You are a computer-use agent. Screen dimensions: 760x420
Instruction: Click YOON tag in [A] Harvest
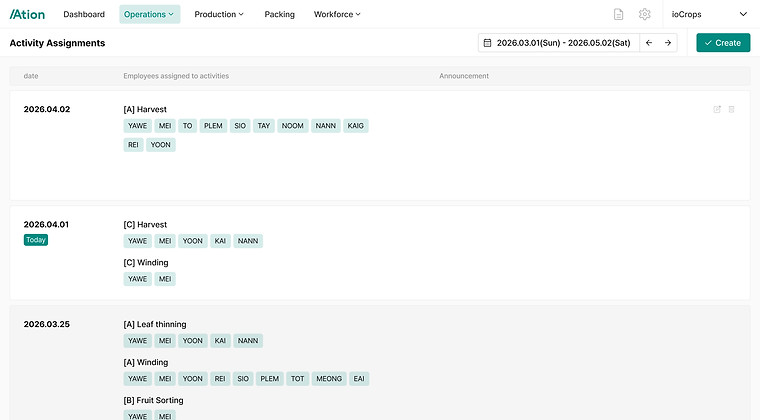[160, 145]
